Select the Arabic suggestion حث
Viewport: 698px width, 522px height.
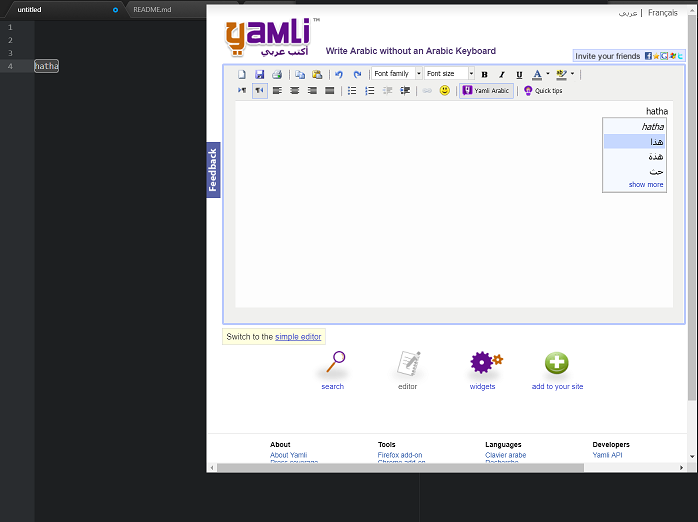[x=634, y=171]
